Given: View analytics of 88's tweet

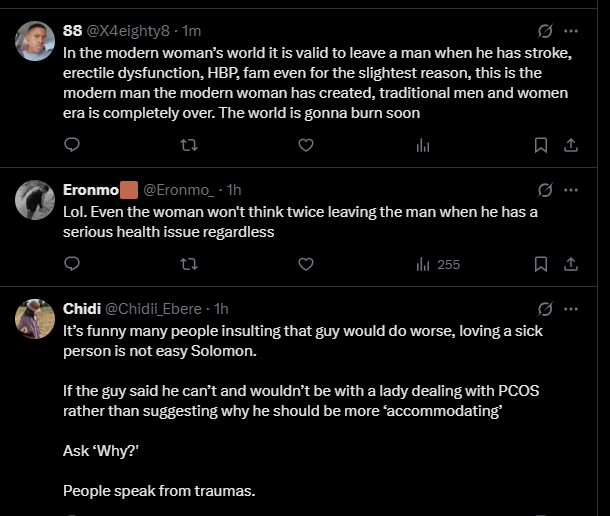Looking at the screenshot, I should [x=422, y=145].
